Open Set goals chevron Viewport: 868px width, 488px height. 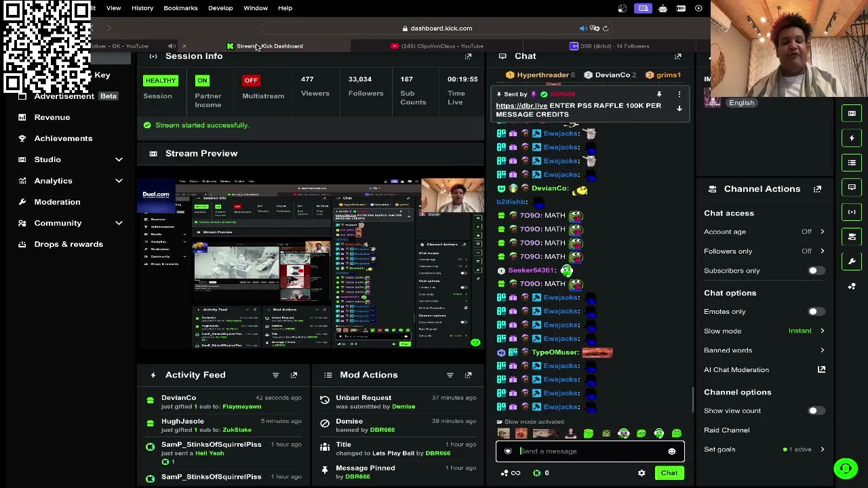[822, 449]
